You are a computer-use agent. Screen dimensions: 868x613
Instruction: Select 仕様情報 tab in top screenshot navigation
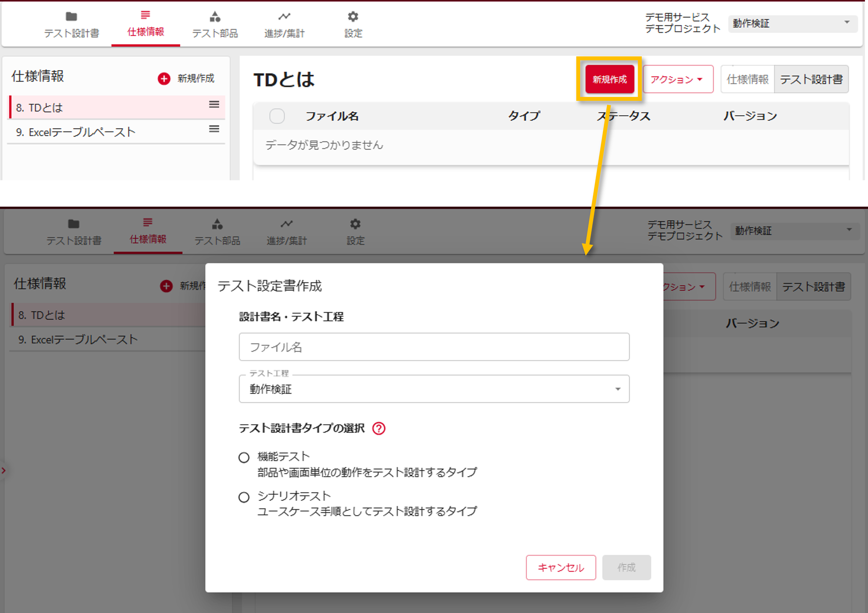[x=145, y=24]
